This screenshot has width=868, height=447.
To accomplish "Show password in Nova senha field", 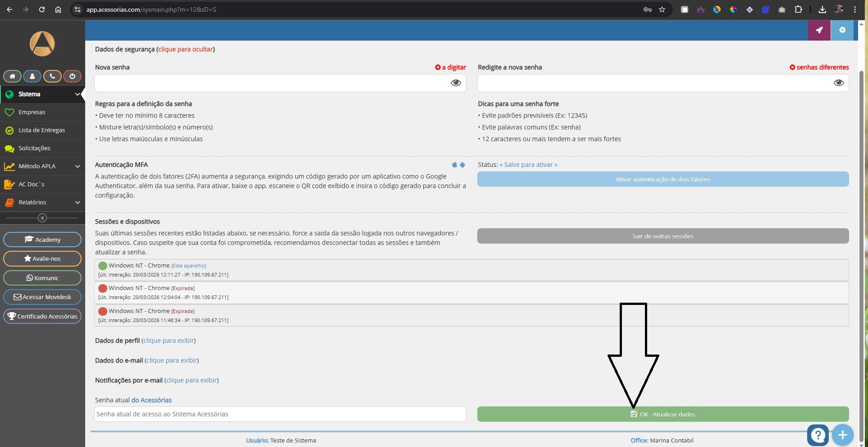I will [x=456, y=83].
